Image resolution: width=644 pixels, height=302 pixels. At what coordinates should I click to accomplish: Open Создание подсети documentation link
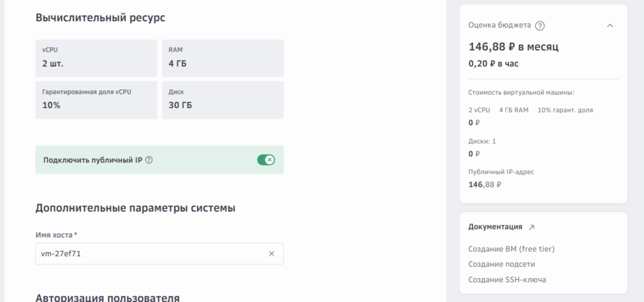click(501, 264)
